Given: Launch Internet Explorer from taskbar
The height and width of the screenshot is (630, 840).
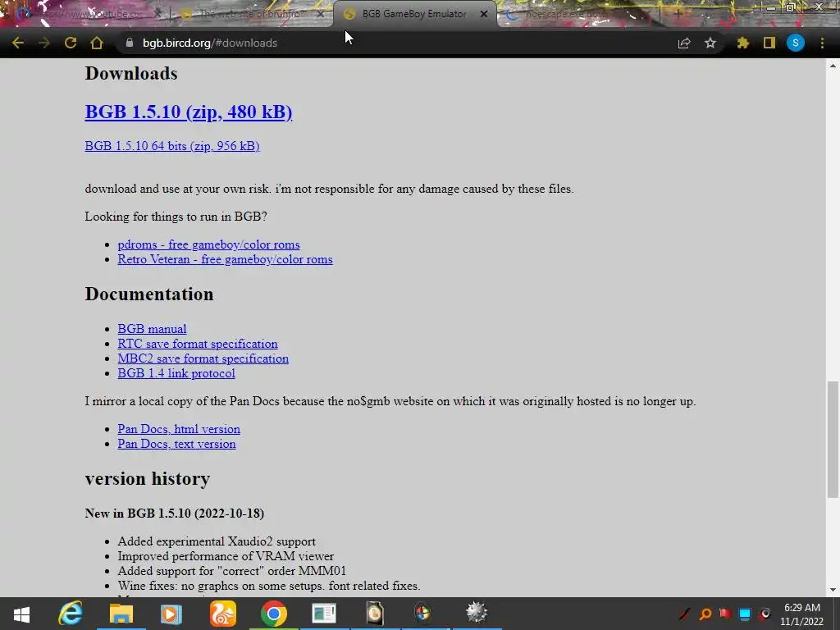Looking at the screenshot, I should coord(71,614).
